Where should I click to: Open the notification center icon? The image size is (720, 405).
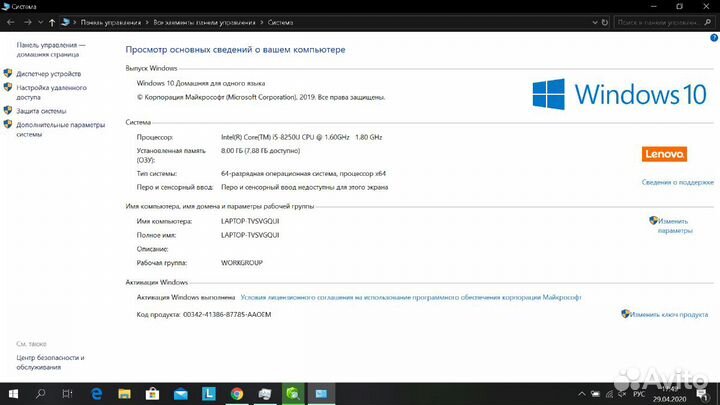702,394
